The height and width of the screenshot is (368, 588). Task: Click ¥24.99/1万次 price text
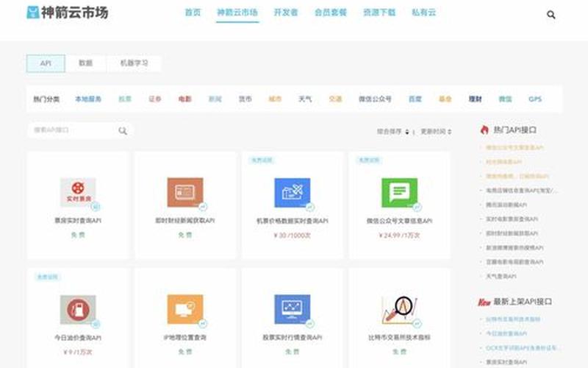point(399,236)
